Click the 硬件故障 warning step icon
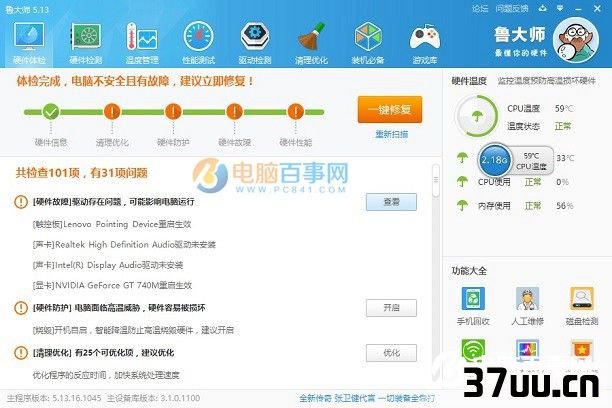 tap(234, 112)
